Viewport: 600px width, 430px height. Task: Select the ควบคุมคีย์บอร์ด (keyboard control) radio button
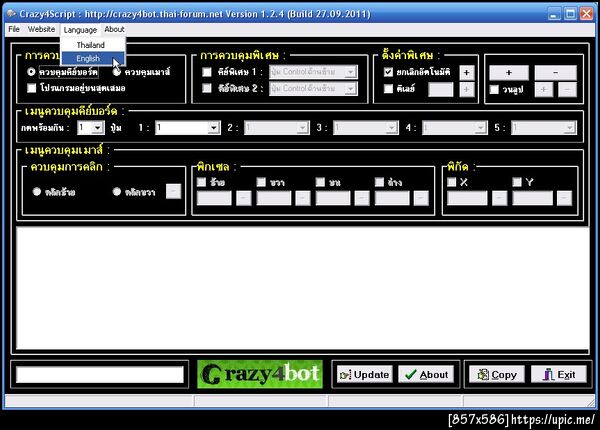point(31,72)
